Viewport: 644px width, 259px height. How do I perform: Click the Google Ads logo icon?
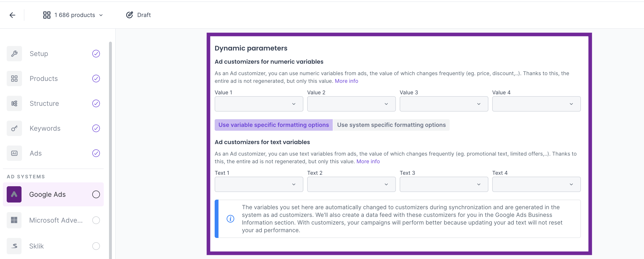coord(14,194)
